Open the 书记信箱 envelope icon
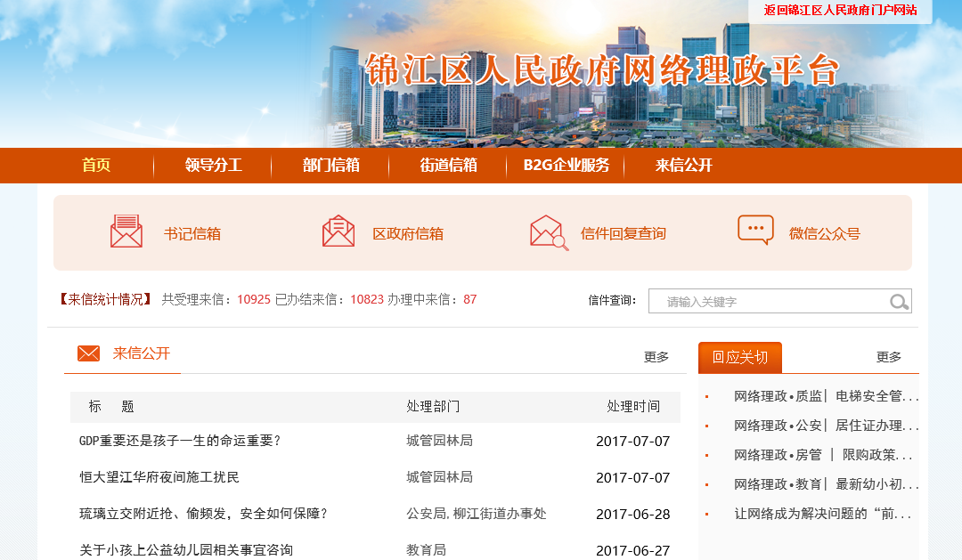Screen dimensions: 962x560 (x=126, y=231)
